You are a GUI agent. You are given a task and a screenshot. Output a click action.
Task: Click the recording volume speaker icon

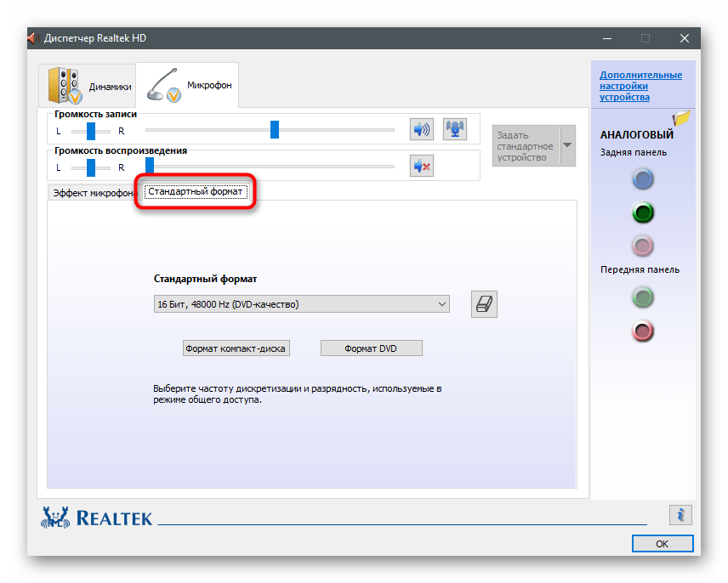point(422,129)
